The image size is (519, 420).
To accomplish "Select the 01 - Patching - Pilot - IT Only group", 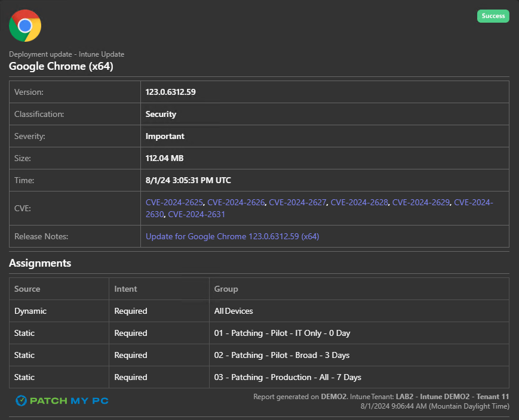I will pyautogui.click(x=282, y=333).
